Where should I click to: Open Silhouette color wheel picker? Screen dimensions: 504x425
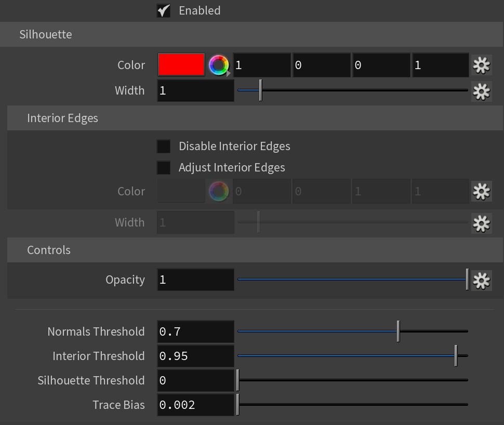point(219,65)
